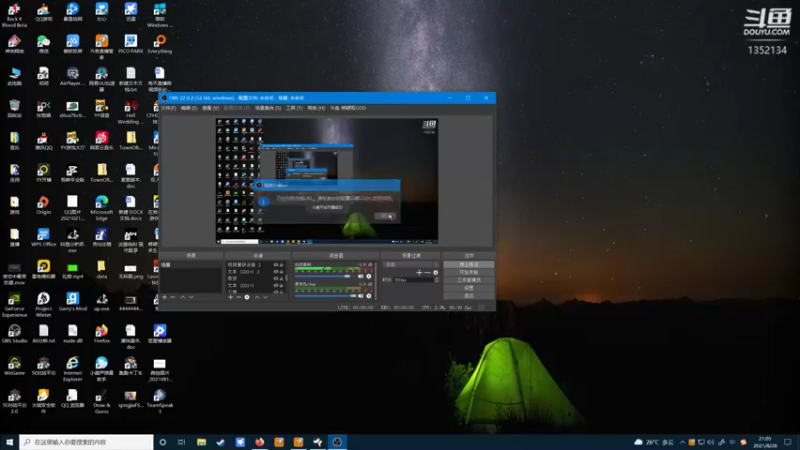This screenshot has width=800, height=450.
Task: Remove selected scene with minus icon
Action: [x=172, y=297]
